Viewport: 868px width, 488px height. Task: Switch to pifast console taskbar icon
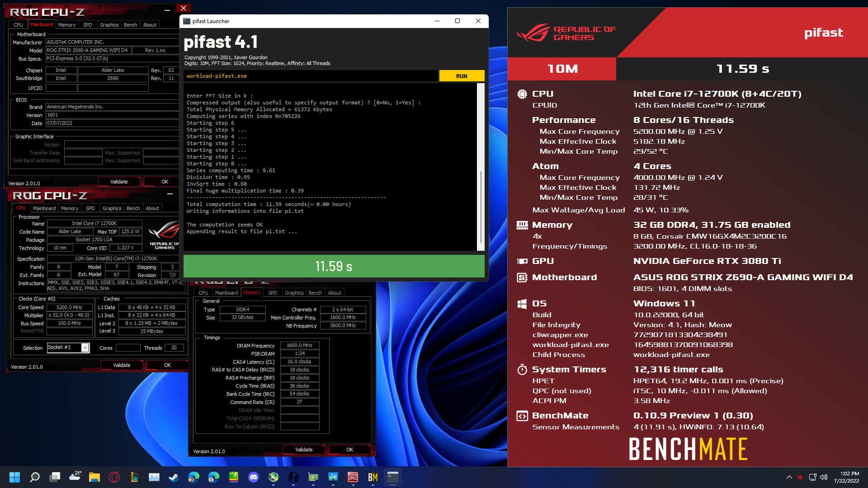click(393, 477)
